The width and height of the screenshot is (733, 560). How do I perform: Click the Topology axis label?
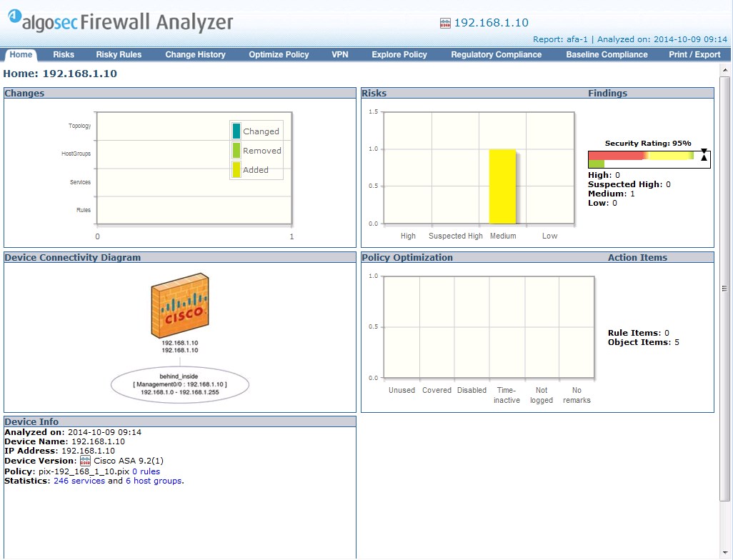click(79, 126)
